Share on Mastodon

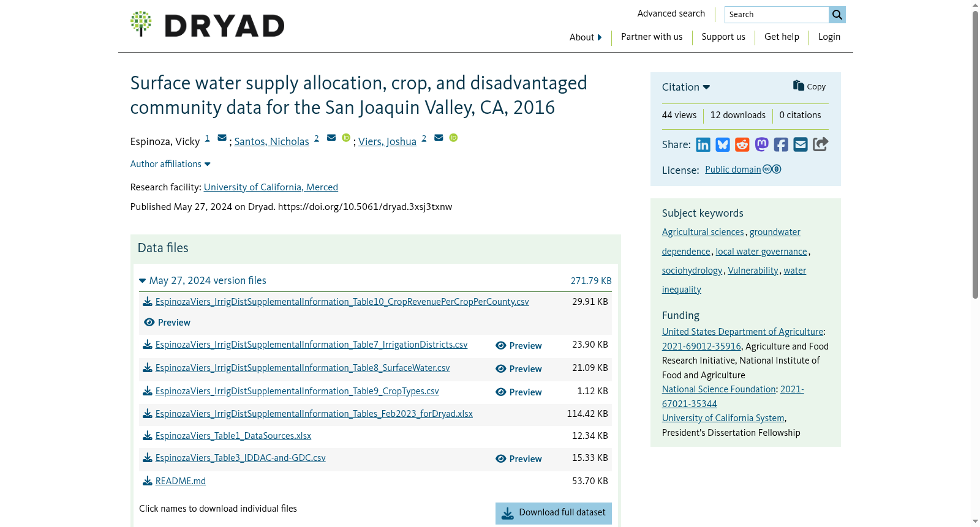coord(761,144)
